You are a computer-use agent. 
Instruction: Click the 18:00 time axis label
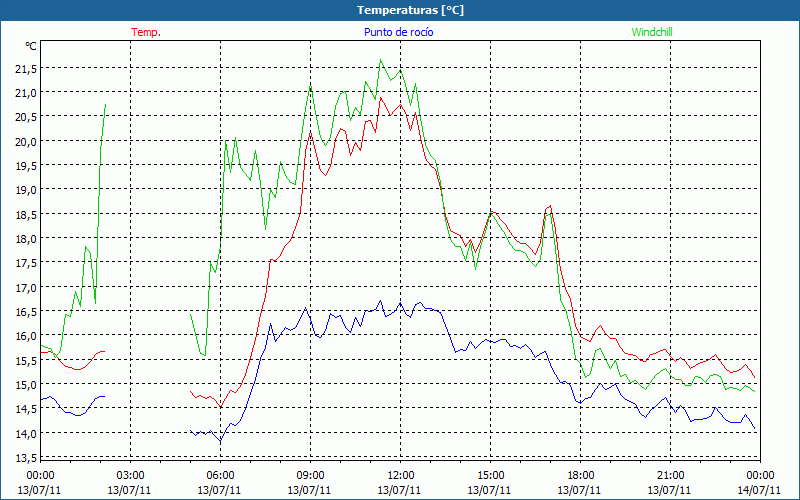click(581, 476)
